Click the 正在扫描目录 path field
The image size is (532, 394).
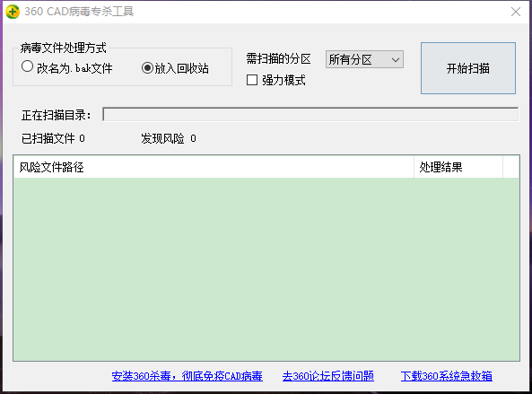[310, 114]
